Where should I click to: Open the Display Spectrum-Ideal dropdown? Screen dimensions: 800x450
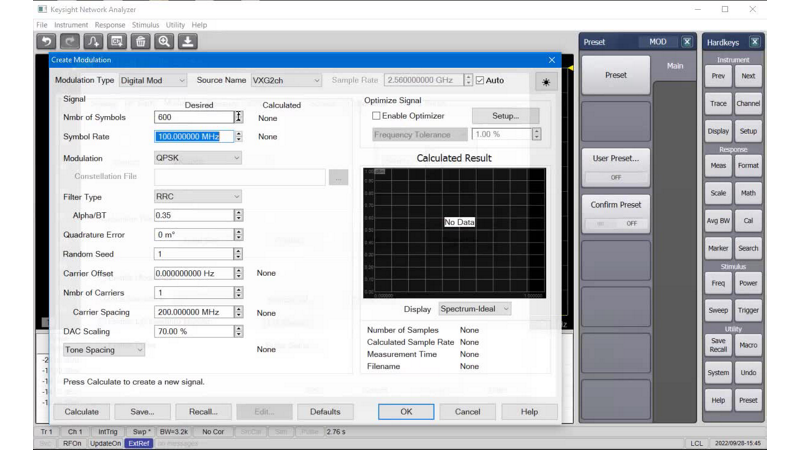[474, 309]
